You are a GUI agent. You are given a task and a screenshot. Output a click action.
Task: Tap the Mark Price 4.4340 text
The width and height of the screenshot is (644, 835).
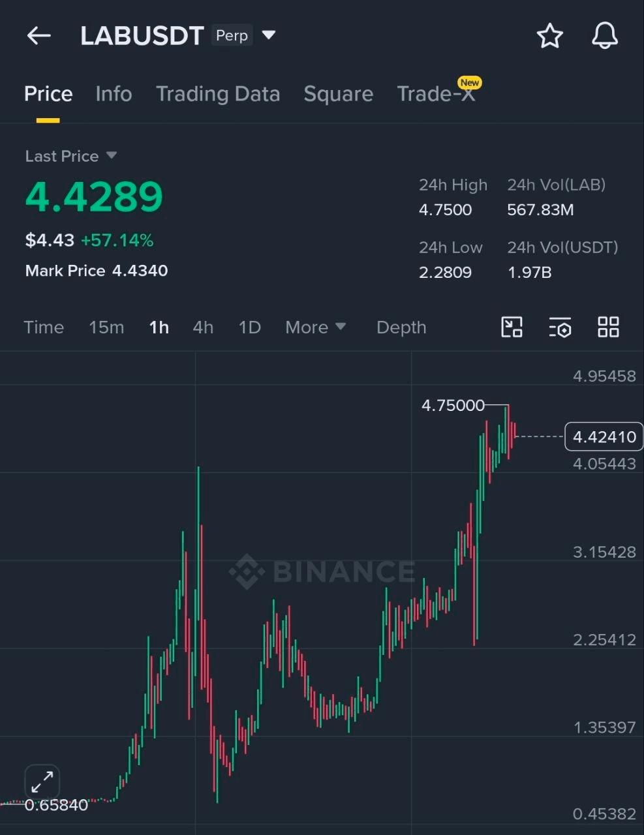point(97,271)
